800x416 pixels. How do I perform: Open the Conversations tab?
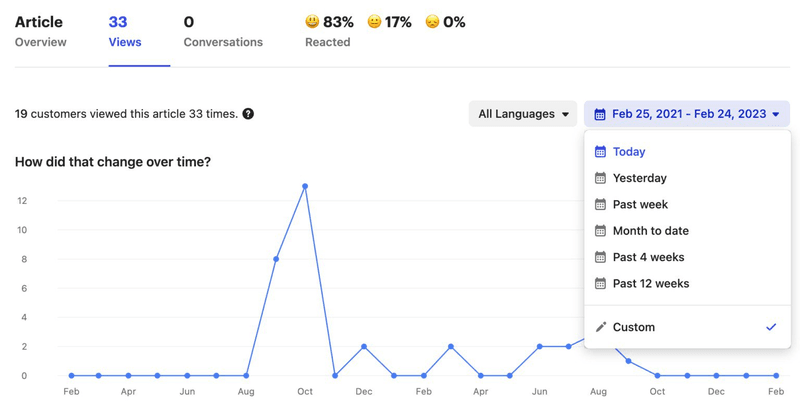click(x=223, y=32)
